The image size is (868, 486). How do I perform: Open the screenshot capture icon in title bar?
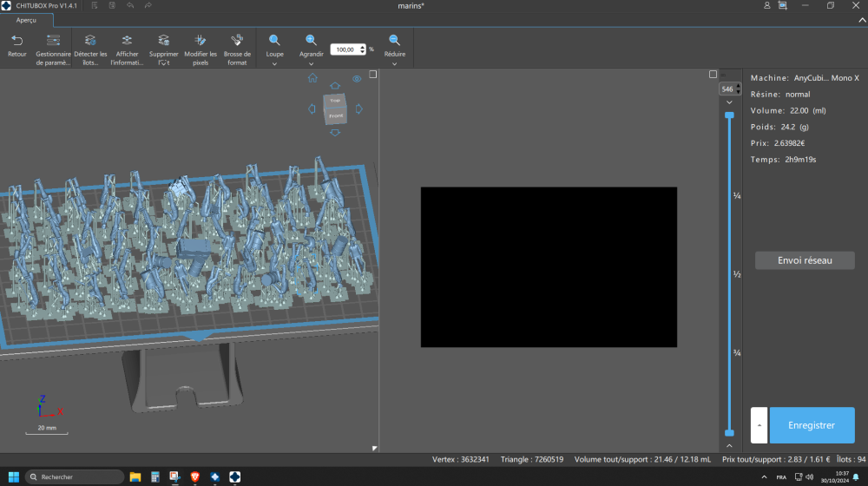(783, 5)
